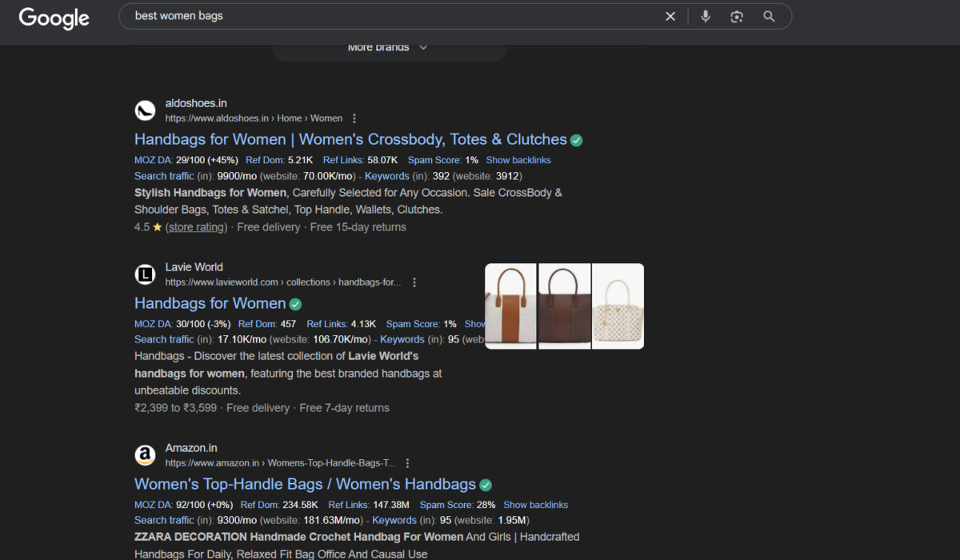Click Keywords link on Lavie World result
Image resolution: width=960 pixels, height=560 pixels.
pyautogui.click(x=402, y=339)
